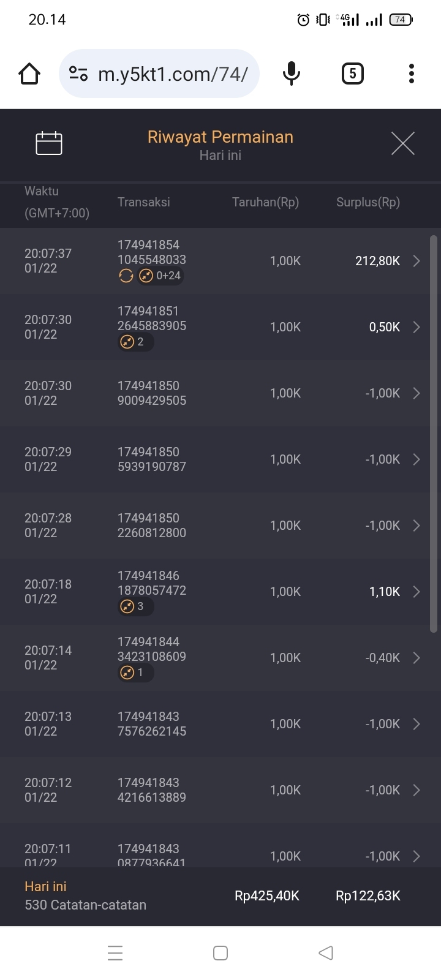
Task: Click the address bar URL m.y5kt1.com
Action: tap(173, 74)
